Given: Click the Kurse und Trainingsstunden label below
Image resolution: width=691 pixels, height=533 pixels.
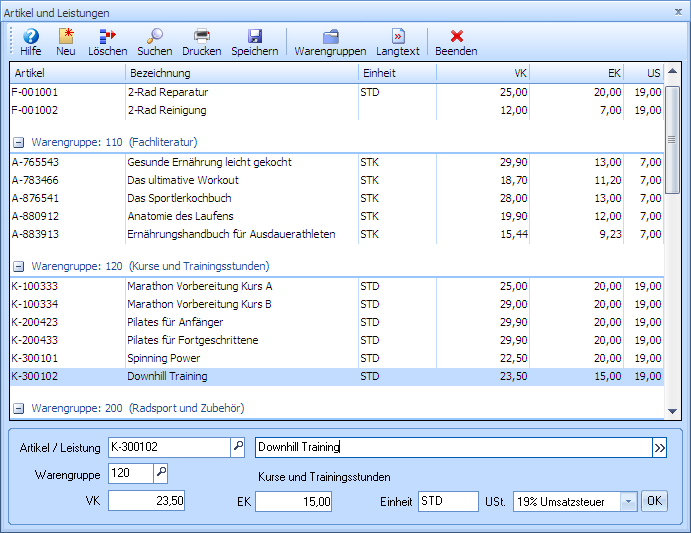Looking at the screenshot, I should click(324, 477).
